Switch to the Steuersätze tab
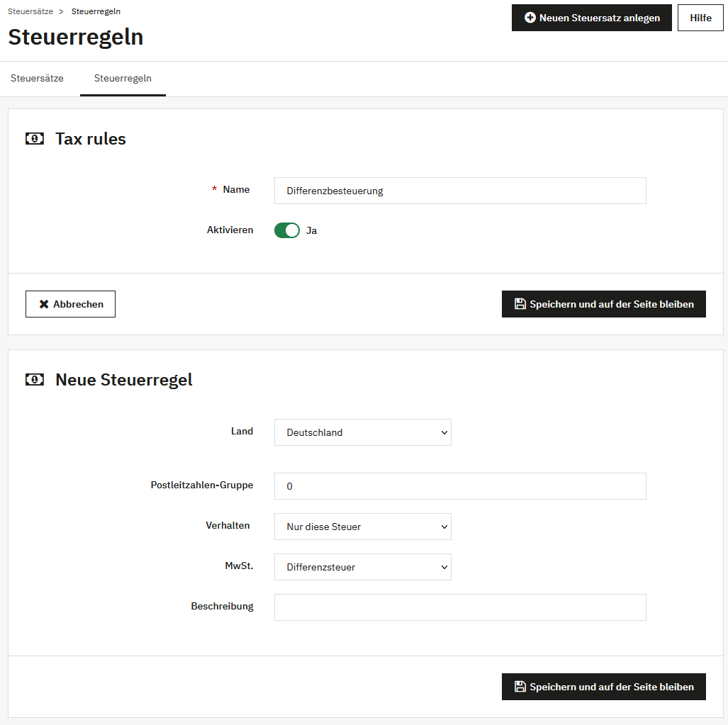Viewport: 728px width, 725px height. point(37,79)
